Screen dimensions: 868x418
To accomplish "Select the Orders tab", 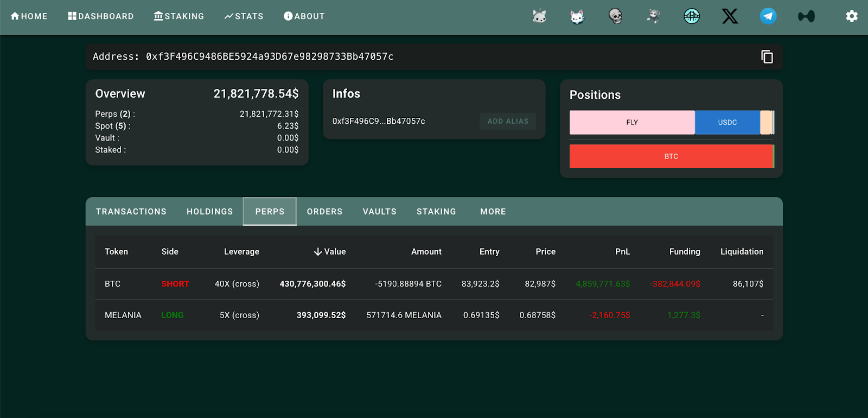I will point(324,212).
